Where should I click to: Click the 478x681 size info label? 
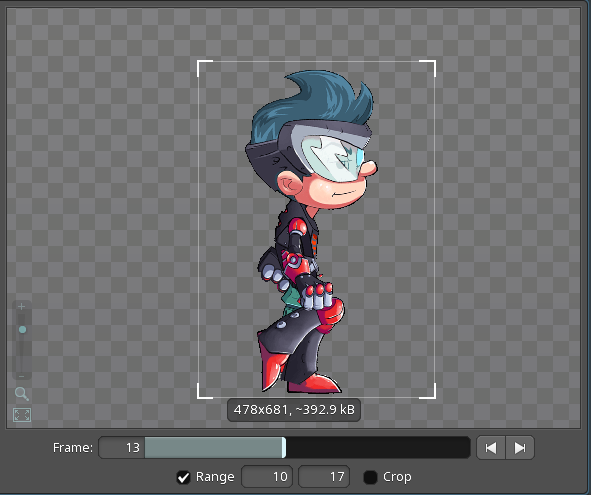click(294, 409)
